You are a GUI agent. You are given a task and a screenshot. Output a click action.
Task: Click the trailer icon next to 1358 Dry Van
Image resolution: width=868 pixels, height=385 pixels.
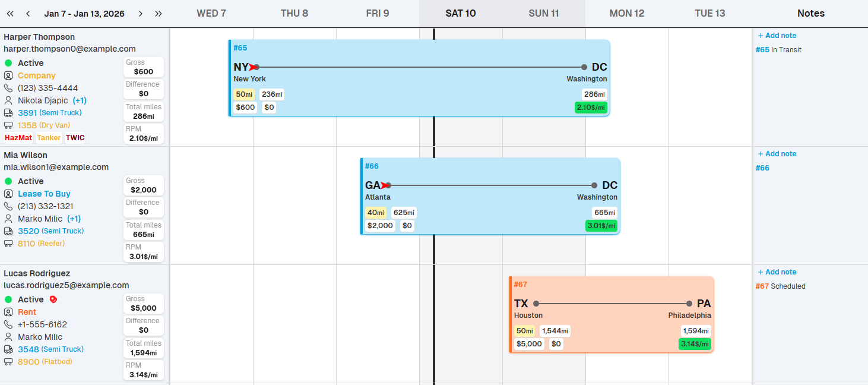[8, 125]
